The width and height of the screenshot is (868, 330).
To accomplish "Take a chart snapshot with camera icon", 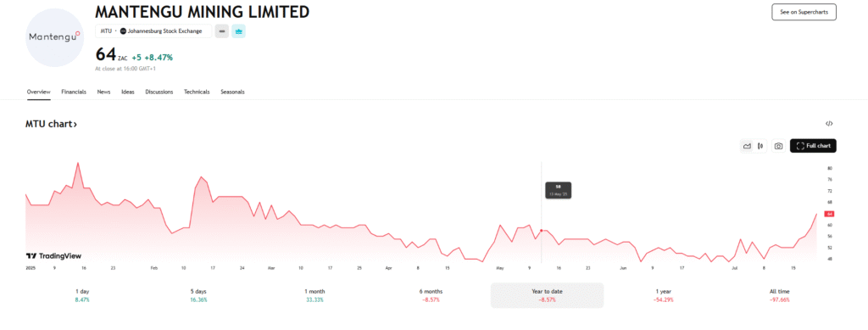I will (778, 146).
